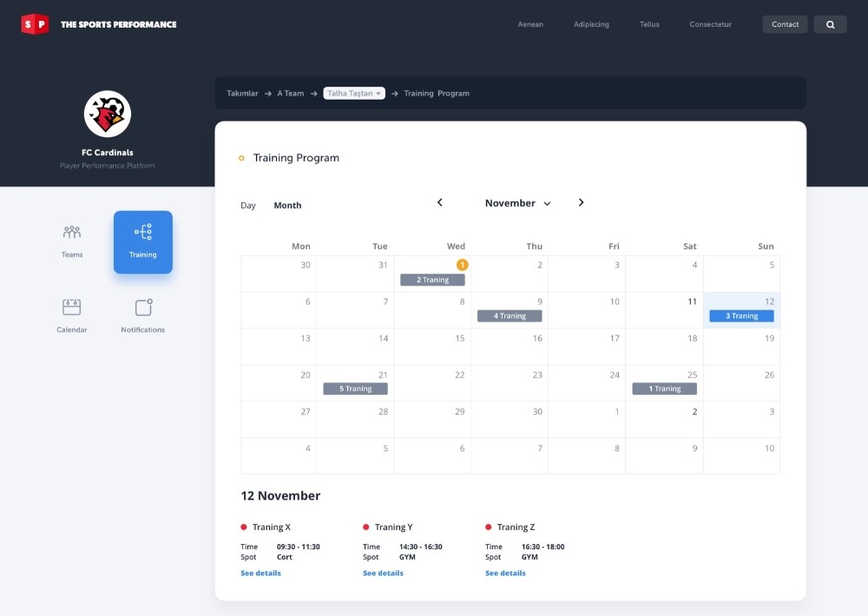The image size is (868, 616).
Task: Open the Talha Taştan player dropdown
Action: 354,94
